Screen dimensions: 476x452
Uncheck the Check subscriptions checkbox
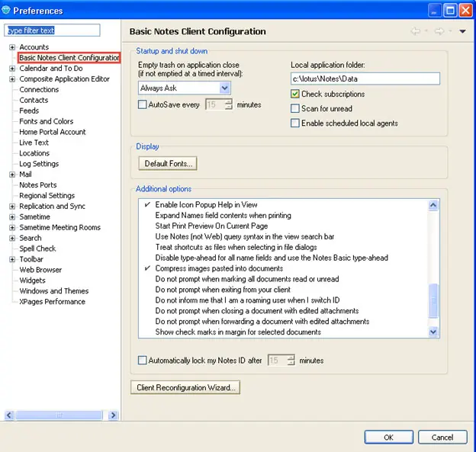[294, 94]
